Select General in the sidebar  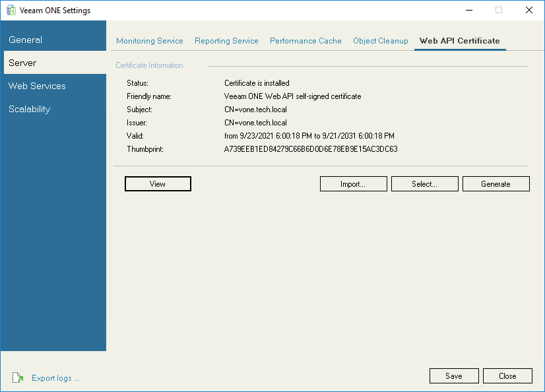[25, 40]
